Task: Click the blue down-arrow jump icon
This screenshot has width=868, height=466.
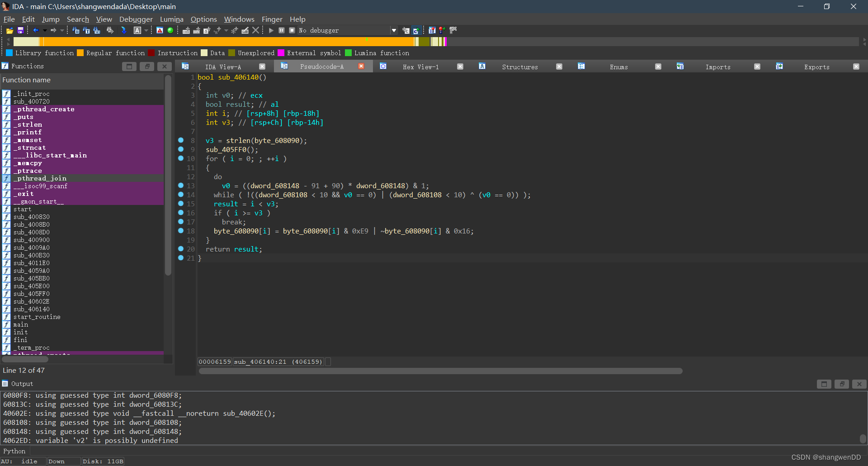Action: coord(124,30)
